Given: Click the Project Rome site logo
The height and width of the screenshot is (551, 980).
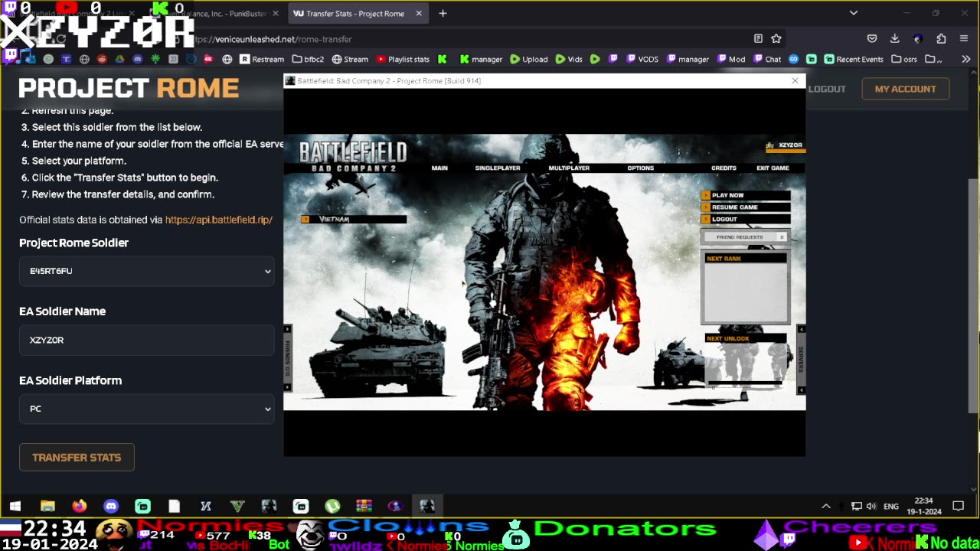Looking at the screenshot, I should pyautogui.click(x=129, y=88).
